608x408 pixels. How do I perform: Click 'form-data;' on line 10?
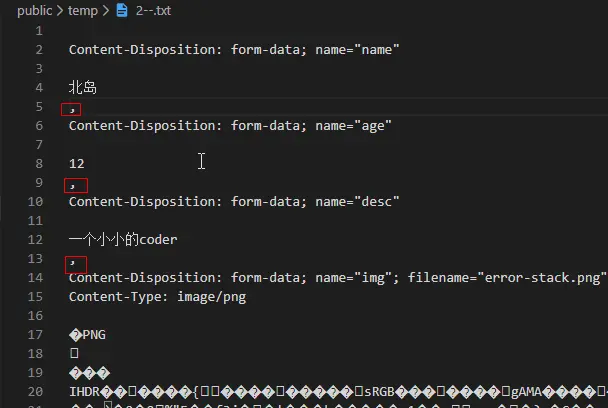[x=269, y=202]
